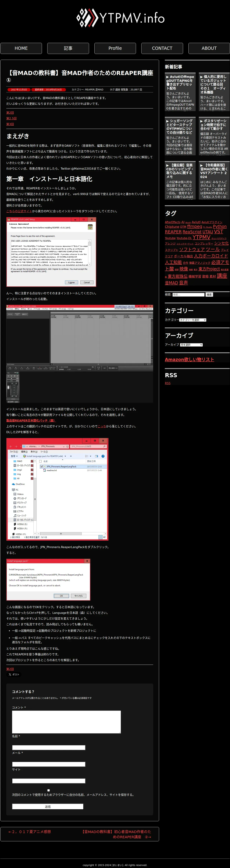The height and width of the screenshot is (868, 230).
Task: Open the 記事 navigation tab
Action: [x=68, y=48]
